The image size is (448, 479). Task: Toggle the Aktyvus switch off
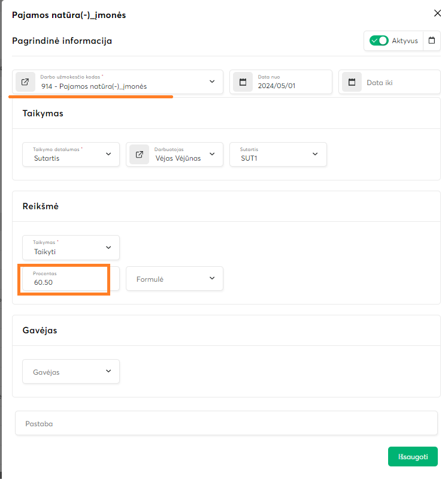379,41
